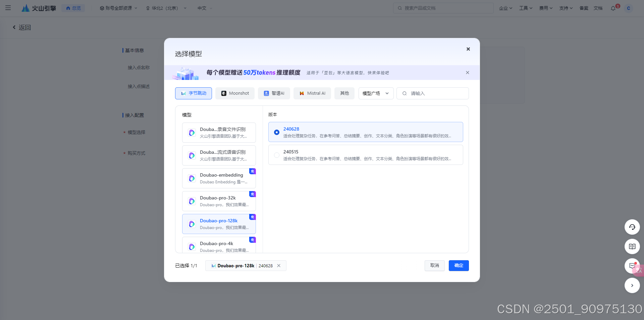Open the customer service headset icon
644x320 pixels.
click(x=632, y=227)
